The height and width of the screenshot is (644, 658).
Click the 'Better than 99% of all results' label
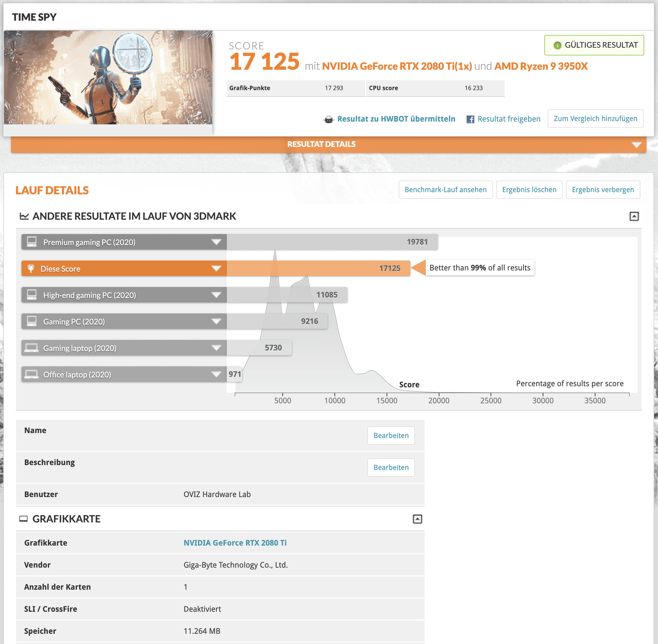point(480,268)
